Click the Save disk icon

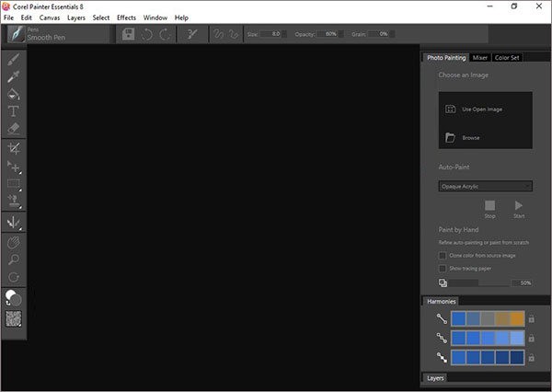click(128, 34)
